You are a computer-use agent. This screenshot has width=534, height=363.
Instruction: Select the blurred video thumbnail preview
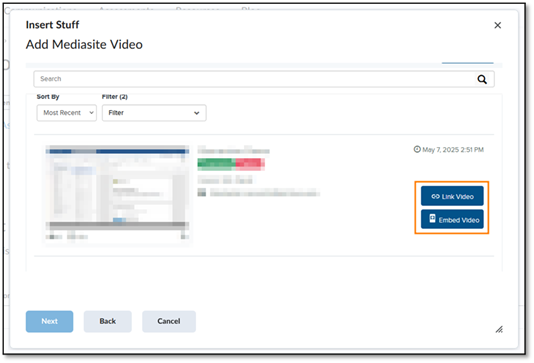pos(117,193)
